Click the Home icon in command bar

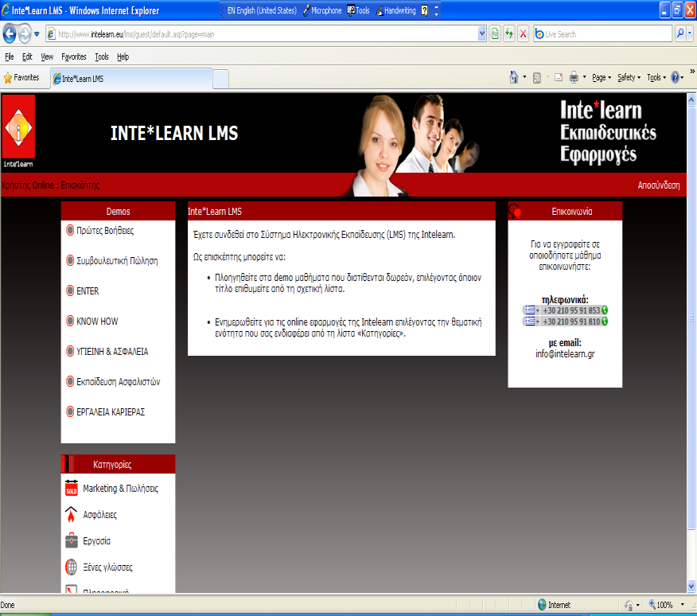click(514, 77)
